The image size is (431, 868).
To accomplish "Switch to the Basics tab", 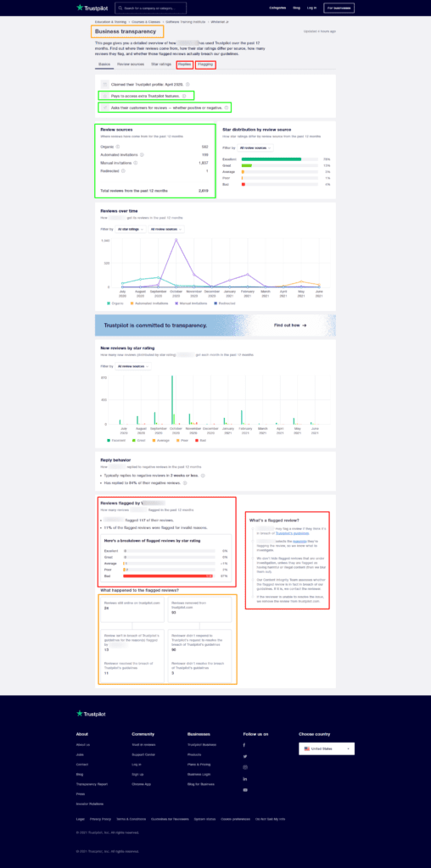I will tap(104, 64).
